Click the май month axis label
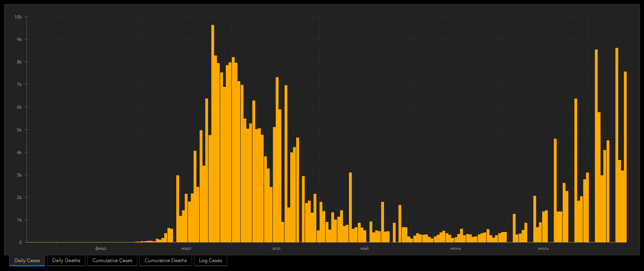The height and width of the screenshot is (271, 644). click(x=364, y=248)
